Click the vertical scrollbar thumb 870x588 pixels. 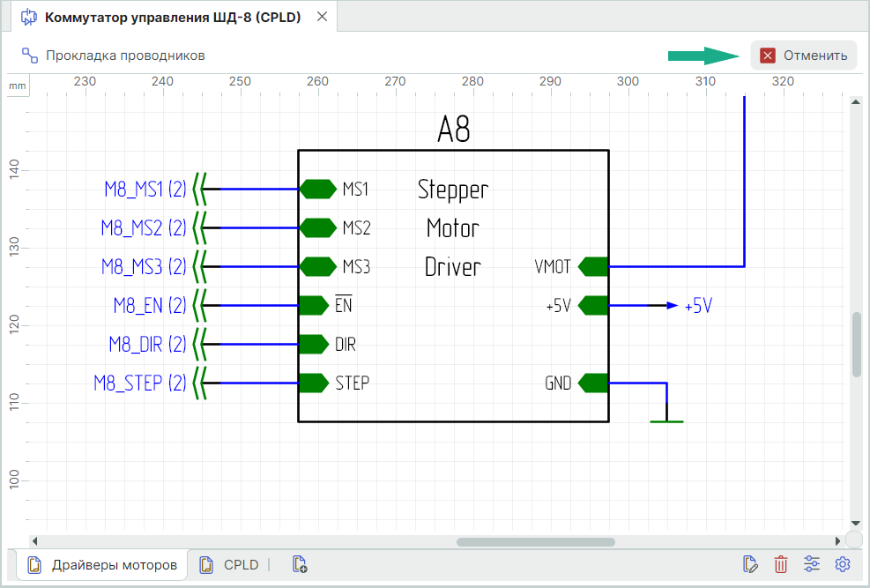(x=856, y=344)
